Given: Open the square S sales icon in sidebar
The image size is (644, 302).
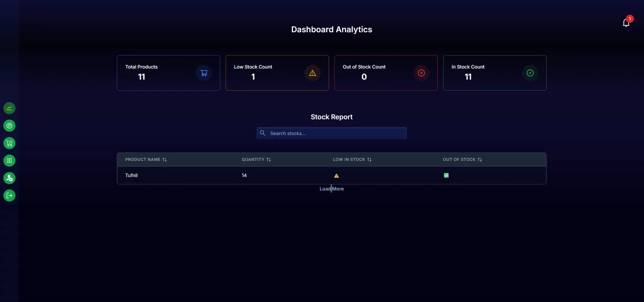Looking at the screenshot, I should point(9,161).
